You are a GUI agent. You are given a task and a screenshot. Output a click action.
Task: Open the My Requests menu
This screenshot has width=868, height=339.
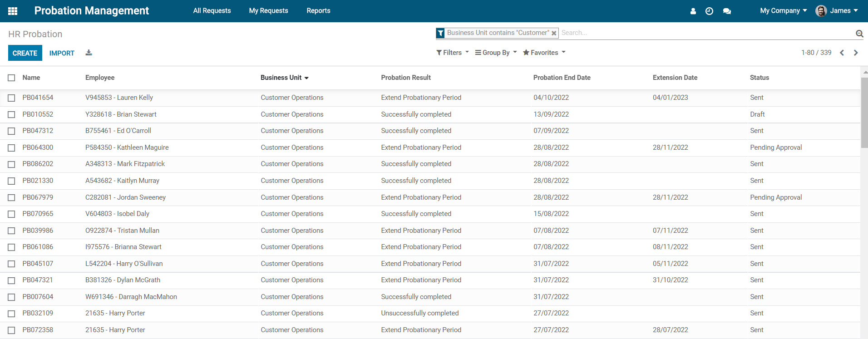(x=268, y=11)
